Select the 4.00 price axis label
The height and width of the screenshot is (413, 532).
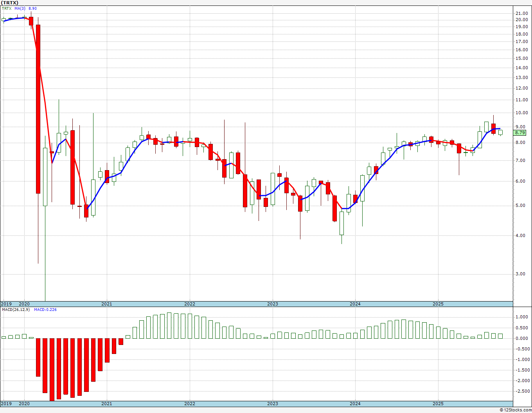pos(520,235)
